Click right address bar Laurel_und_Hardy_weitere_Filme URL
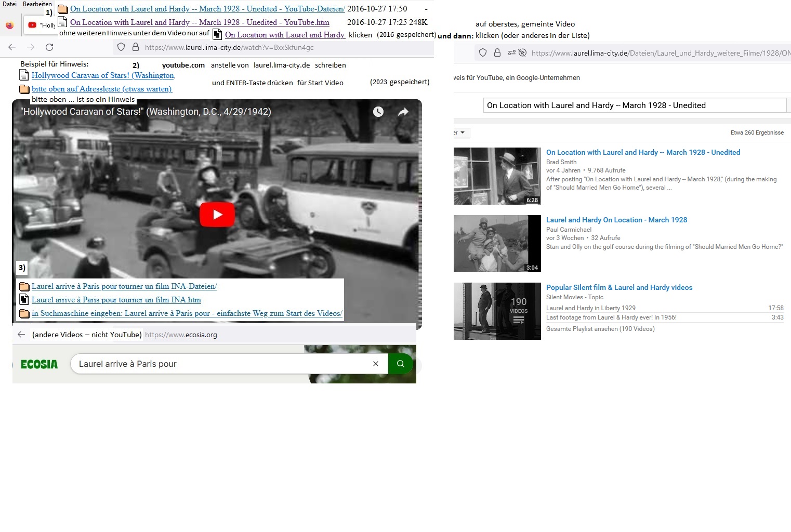This screenshot has height=532, width=791. click(x=661, y=53)
